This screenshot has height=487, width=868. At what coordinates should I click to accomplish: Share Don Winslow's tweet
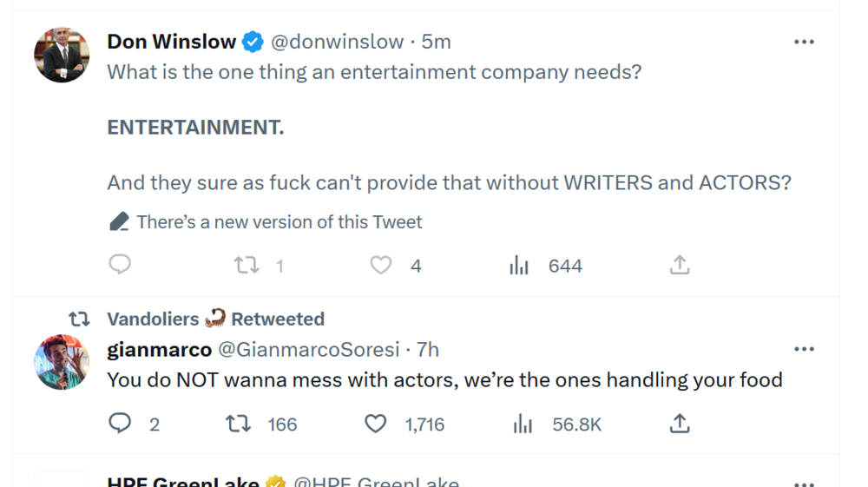click(x=680, y=265)
